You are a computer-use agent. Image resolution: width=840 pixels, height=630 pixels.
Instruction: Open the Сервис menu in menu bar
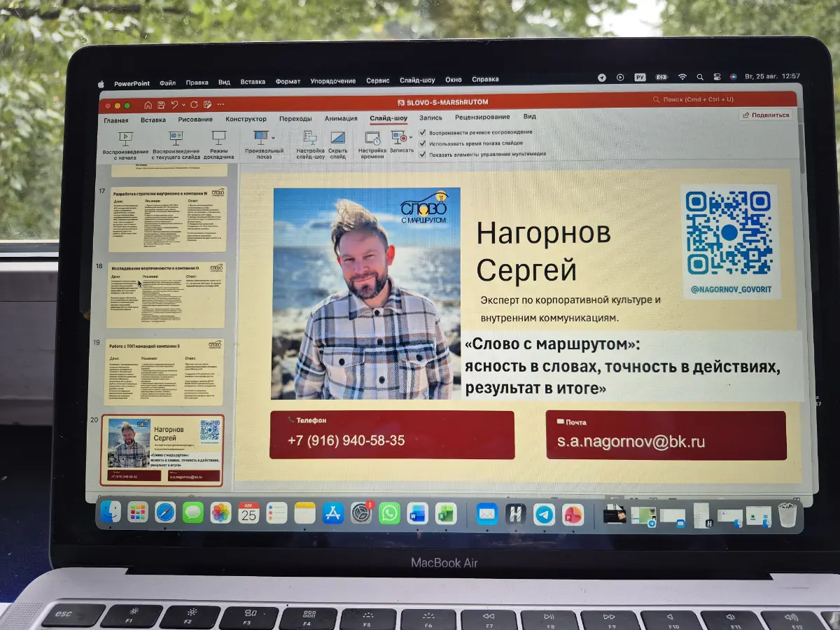378,80
